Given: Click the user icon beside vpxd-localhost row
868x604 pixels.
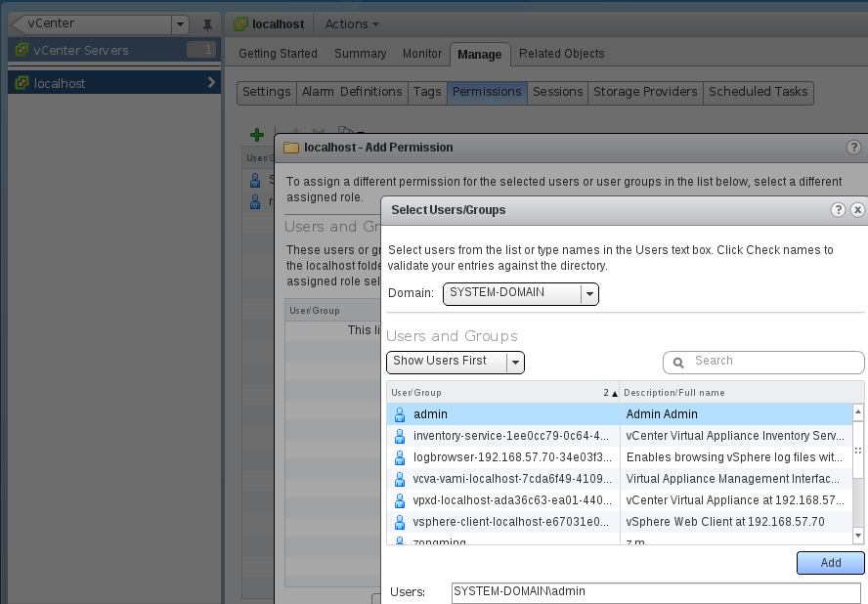Looking at the screenshot, I should coord(400,501).
